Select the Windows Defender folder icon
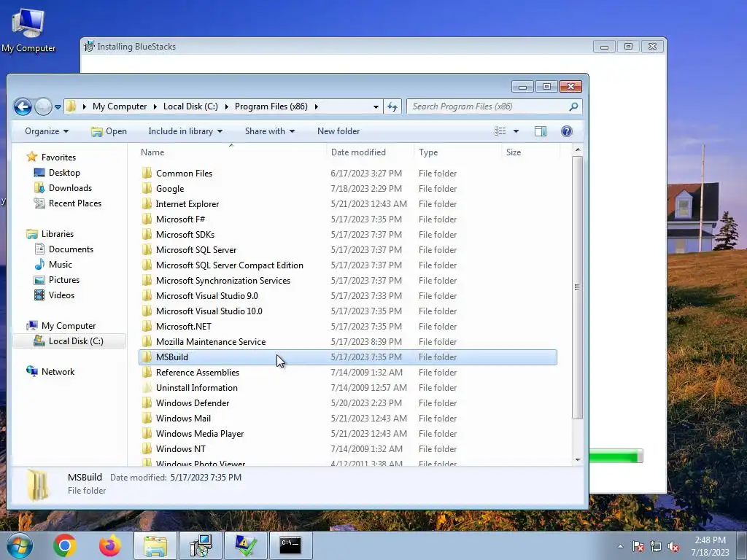Image resolution: width=747 pixels, height=560 pixels. pyautogui.click(x=147, y=402)
